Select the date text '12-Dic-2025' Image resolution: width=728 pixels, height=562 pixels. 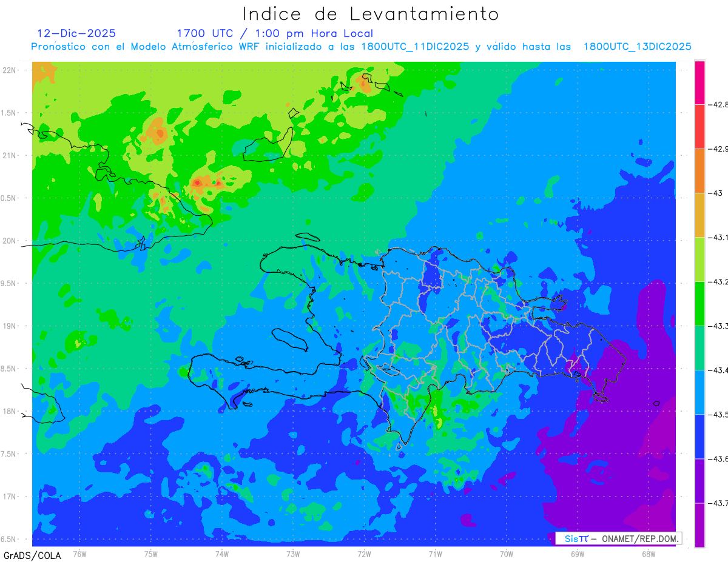[x=76, y=33]
